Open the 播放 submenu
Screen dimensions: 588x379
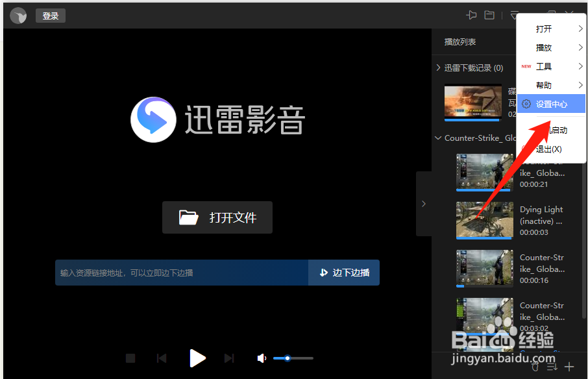coord(551,47)
